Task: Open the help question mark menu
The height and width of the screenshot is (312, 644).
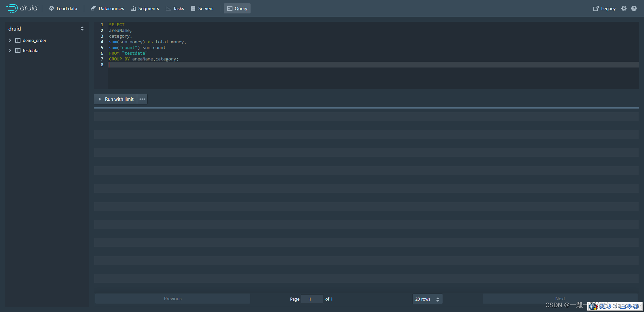Action: click(634, 8)
